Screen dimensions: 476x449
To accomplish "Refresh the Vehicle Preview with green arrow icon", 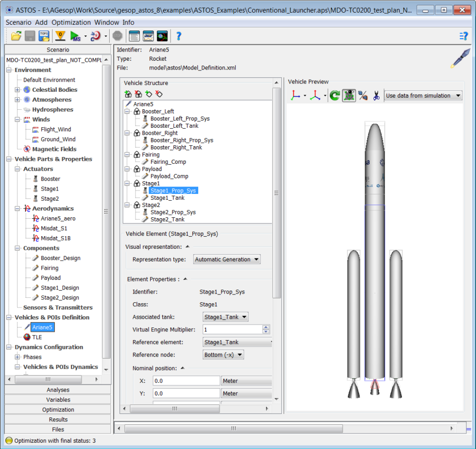I will coord(334,95).
